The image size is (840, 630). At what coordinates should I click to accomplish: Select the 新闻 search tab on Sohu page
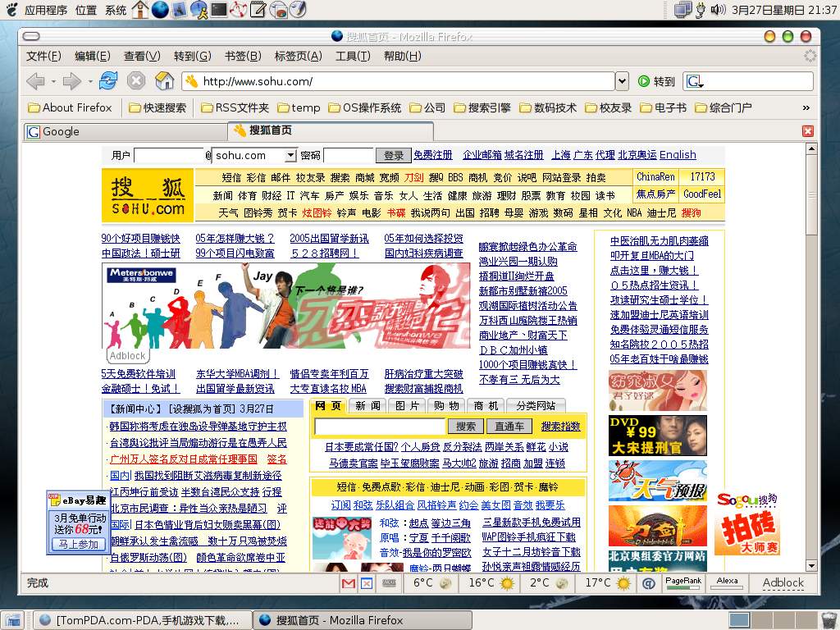pyautogui.click(x=368, y=405)
